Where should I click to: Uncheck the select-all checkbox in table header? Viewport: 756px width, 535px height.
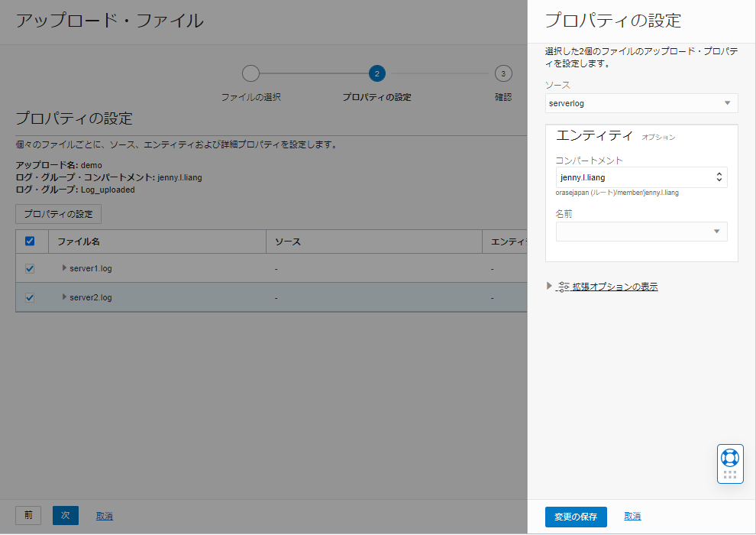tap(30, 241)
